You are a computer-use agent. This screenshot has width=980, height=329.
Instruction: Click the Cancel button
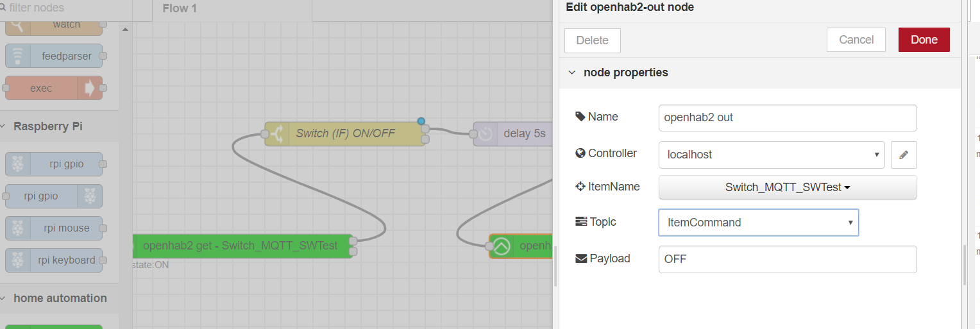[x=856, y=40]
